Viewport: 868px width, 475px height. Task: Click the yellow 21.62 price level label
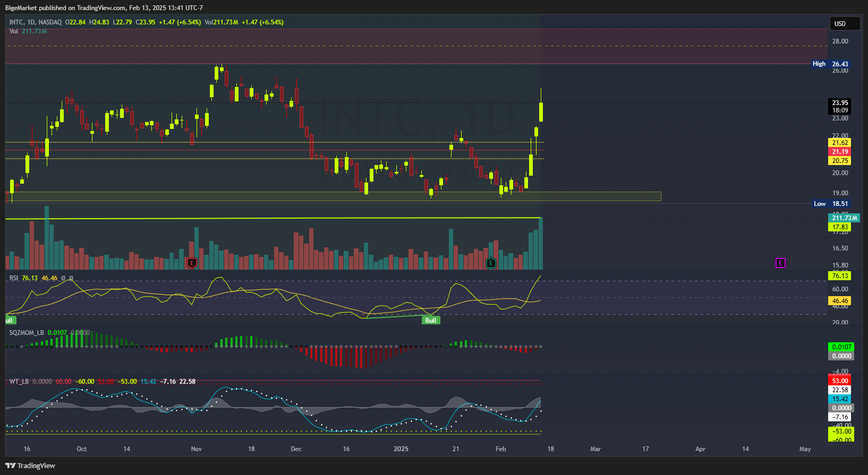(x=840, y=143)
